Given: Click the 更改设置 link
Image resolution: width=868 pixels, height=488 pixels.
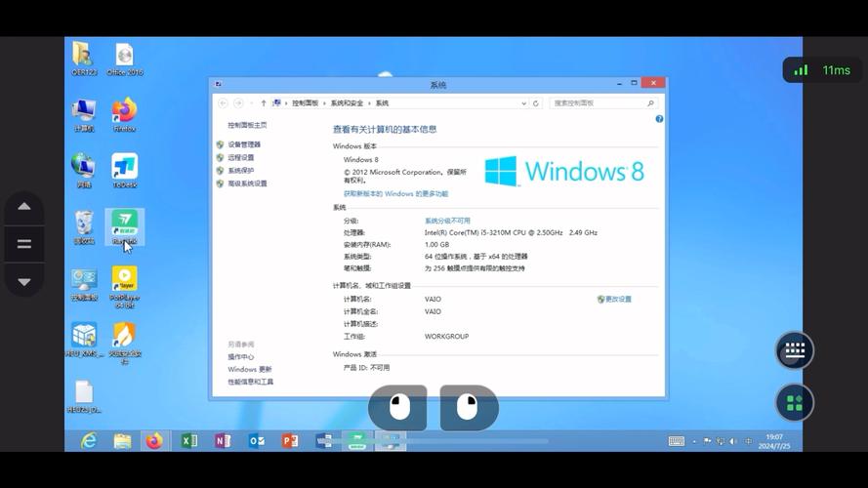Looking at the screenshot, I should click(618, 299).
